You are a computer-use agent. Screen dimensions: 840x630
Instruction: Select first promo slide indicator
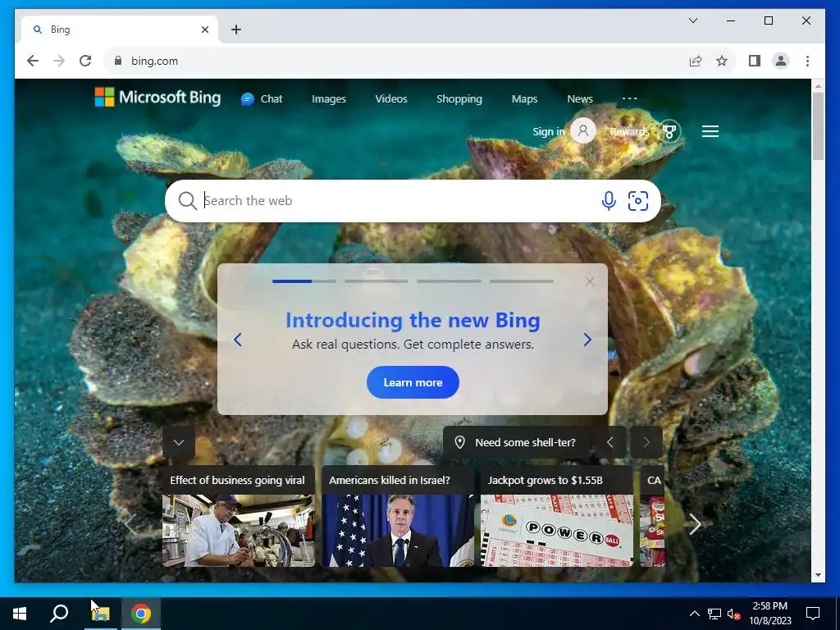[x=304, y=281]
